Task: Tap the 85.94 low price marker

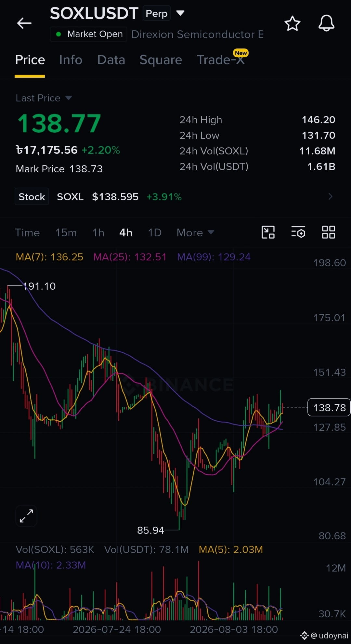Action: [150, 530]
